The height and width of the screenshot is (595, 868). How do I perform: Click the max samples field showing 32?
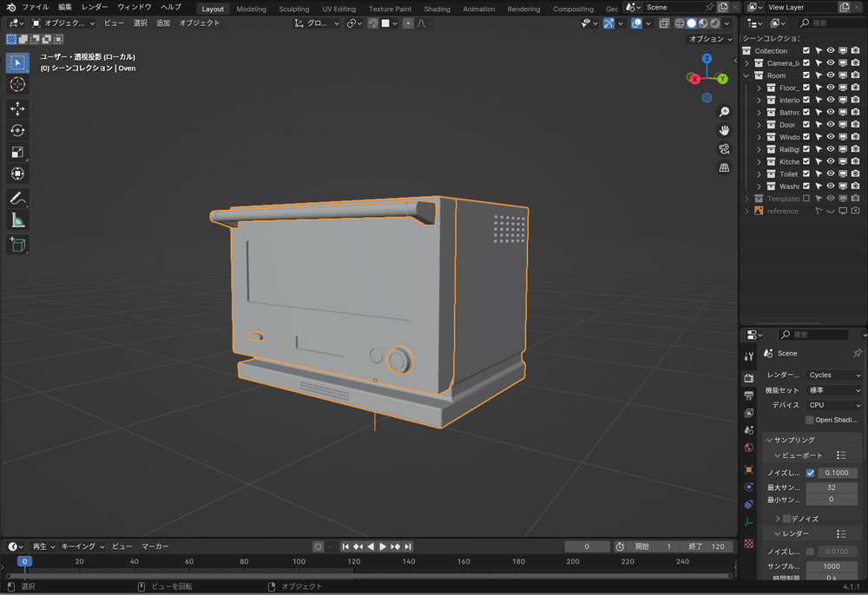coord(831,487)
